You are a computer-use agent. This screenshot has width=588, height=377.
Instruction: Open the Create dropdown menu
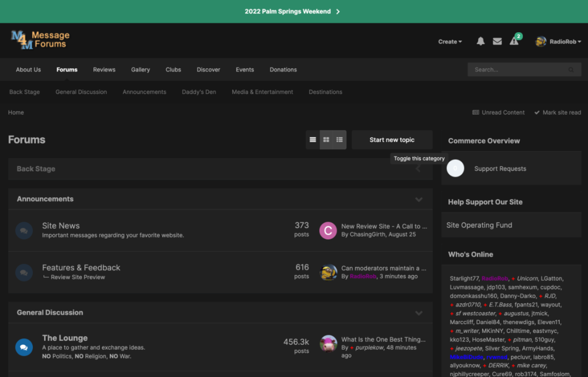point(450,41)
